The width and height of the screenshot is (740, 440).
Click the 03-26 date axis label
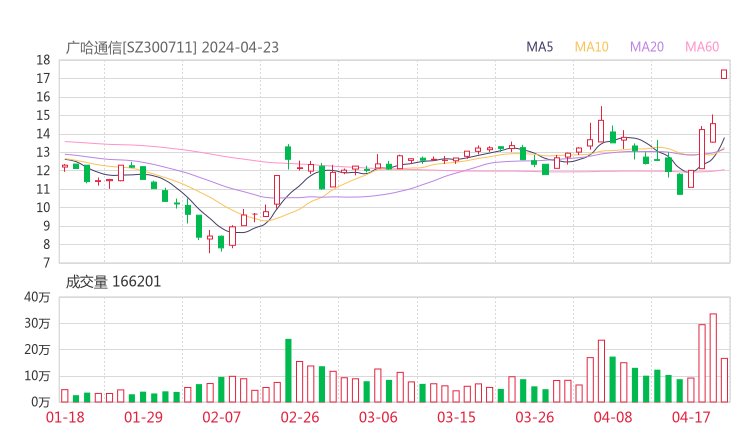pos(534,417)
